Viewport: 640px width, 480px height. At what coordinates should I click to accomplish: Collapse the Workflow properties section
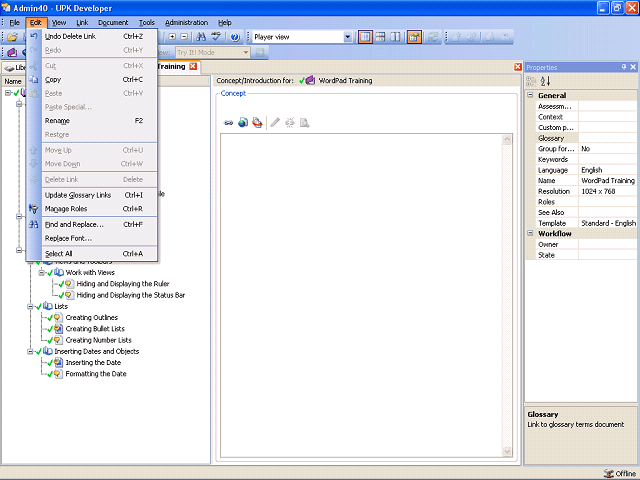530,233
